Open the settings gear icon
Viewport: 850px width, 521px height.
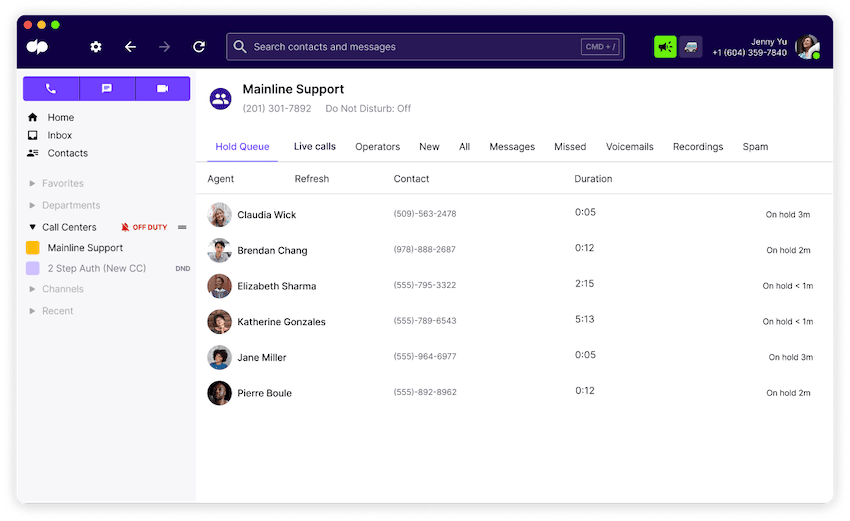(96, 47)
